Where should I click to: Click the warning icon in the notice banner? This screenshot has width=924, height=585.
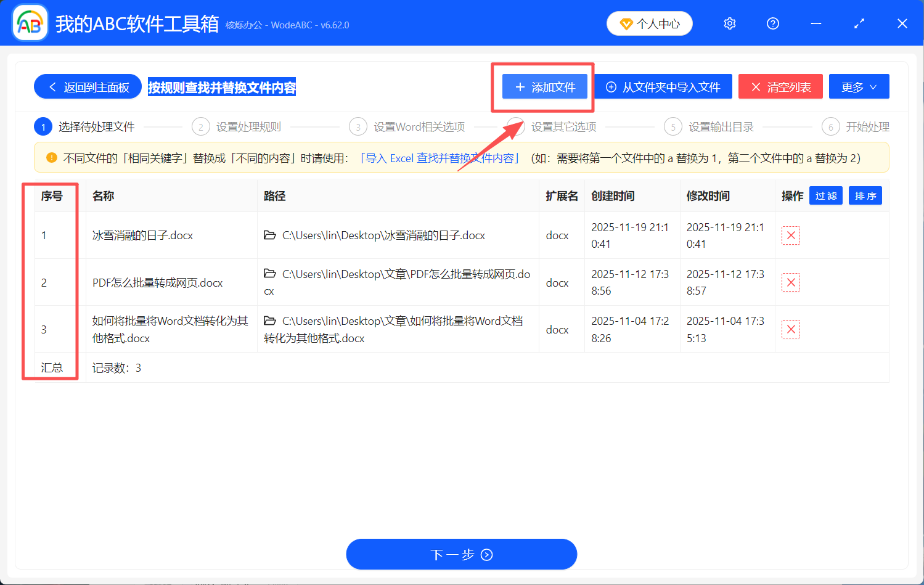click(51, 157)
